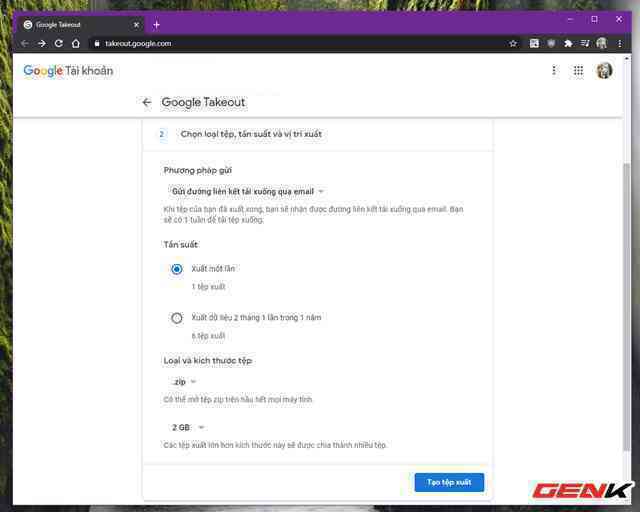
Task: Click the Google Tài khoản logo
Action: point(68,71)
